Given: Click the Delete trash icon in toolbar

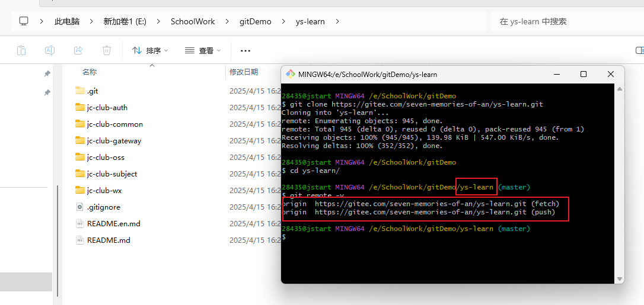Looking at the screenshot, I should click(x=107, y=50).
